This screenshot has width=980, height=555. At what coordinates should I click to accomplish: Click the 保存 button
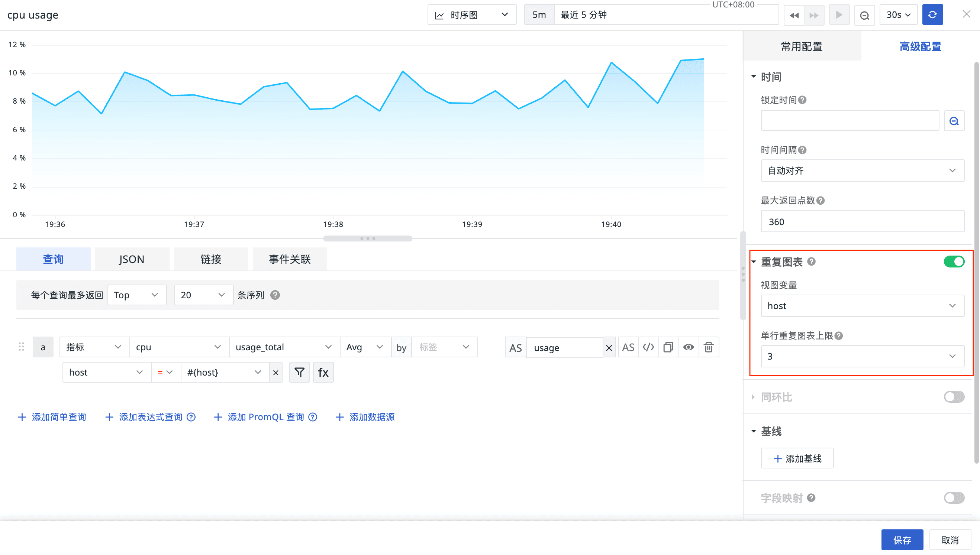(x=902, y=540)
